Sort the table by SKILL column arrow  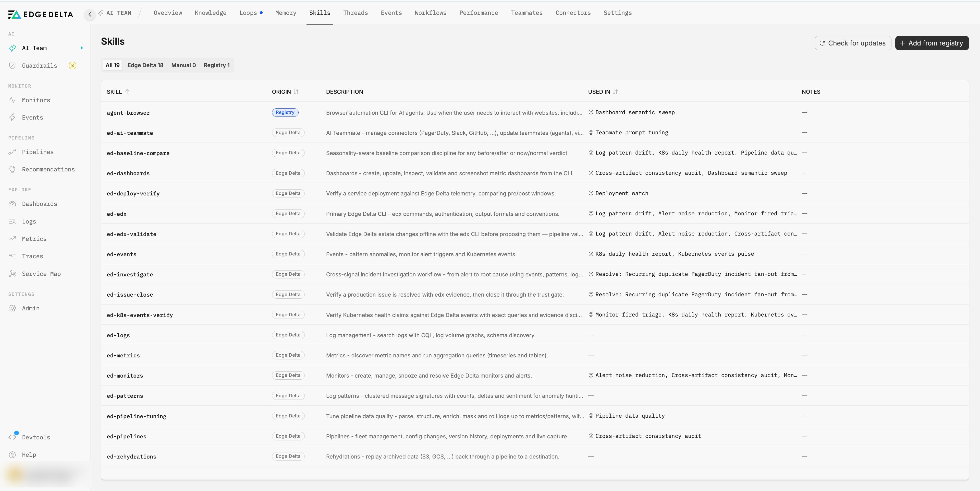(x=127, y=92)
